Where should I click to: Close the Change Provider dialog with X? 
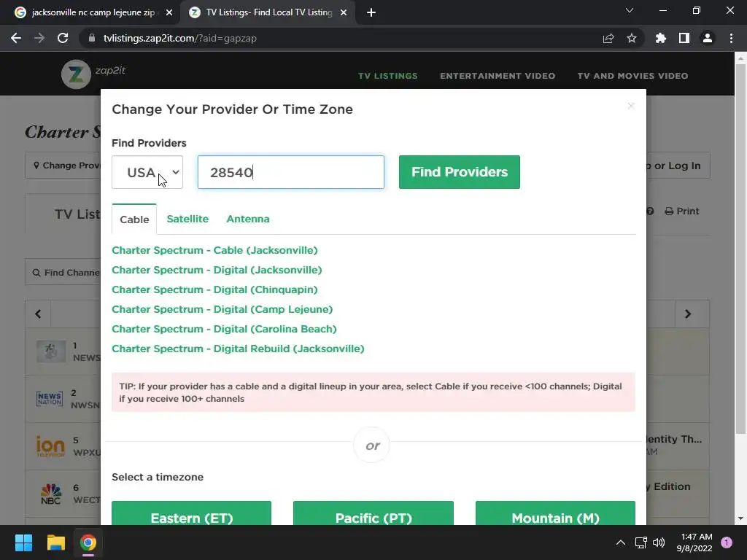(631, 106)
